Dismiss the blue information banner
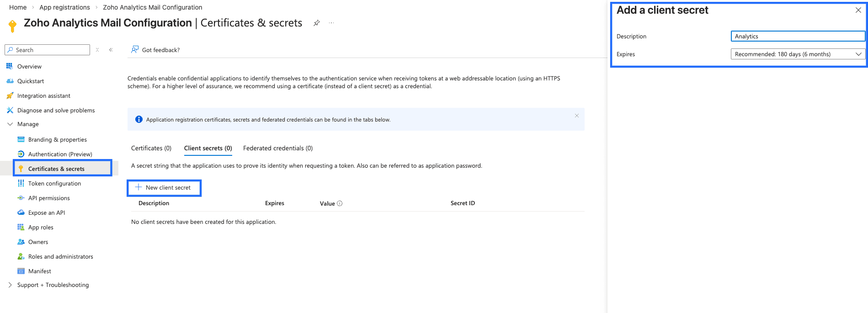This screenshot has width=868, height=313. (x=577, y=116)
